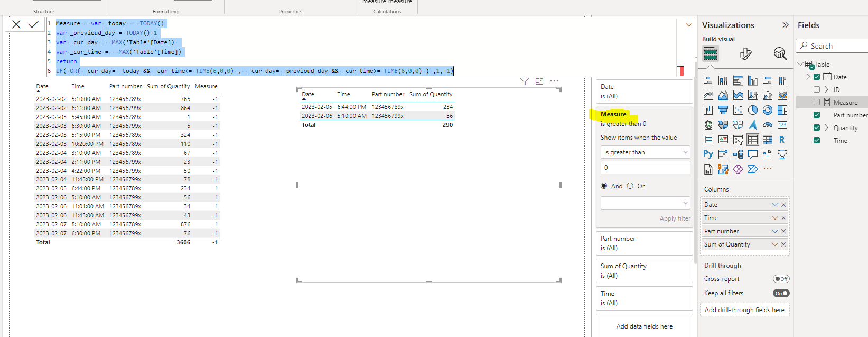Viewport: 868px width, 337px height.
Task: Click the Apply filter link
Action: coord(675,218)
